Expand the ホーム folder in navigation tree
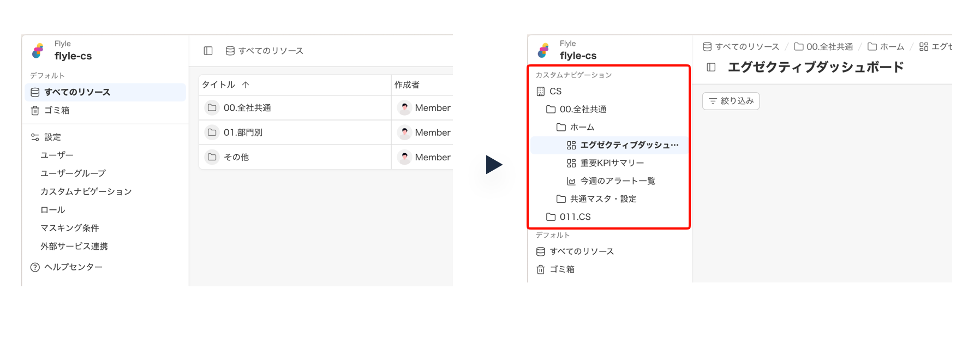This screenshot has width=980, height=337. coord(582,127)
